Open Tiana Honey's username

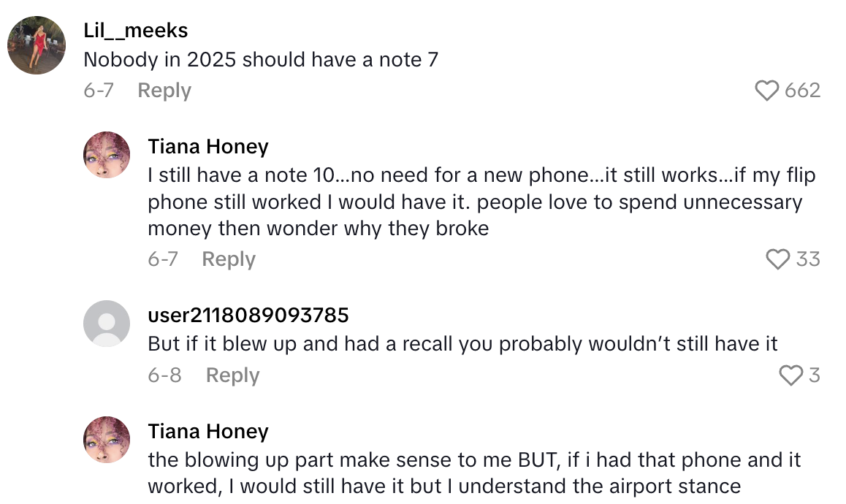(207, 146)
